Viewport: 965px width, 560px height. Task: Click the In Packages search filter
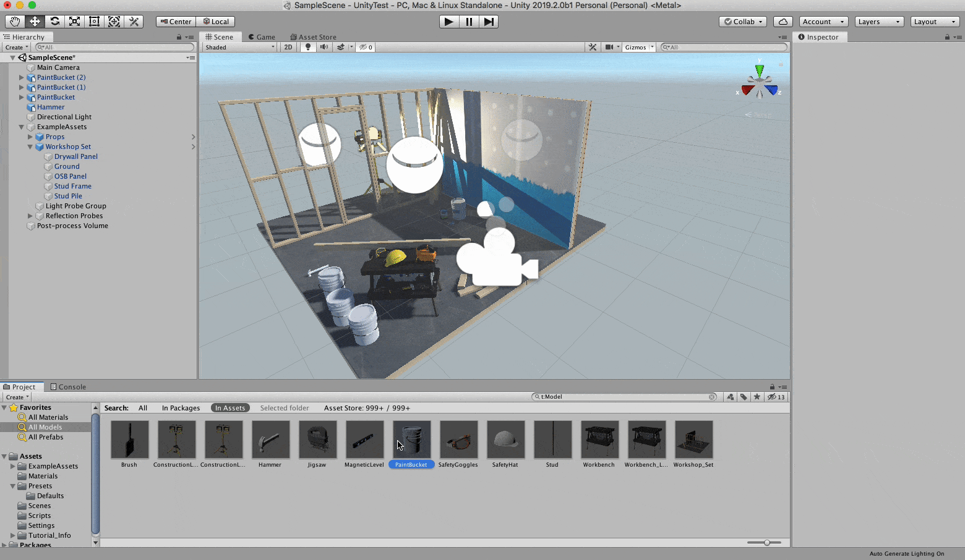(181, 408)
